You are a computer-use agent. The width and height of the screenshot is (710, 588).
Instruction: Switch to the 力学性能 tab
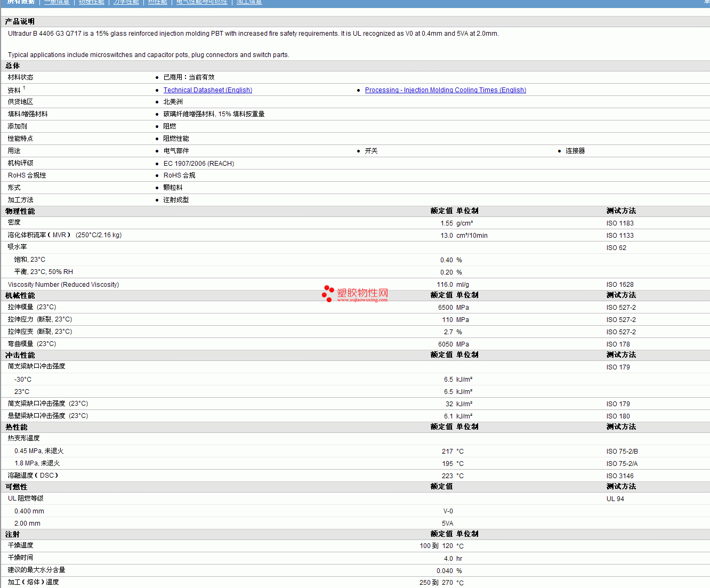click(x=126, y=2)
